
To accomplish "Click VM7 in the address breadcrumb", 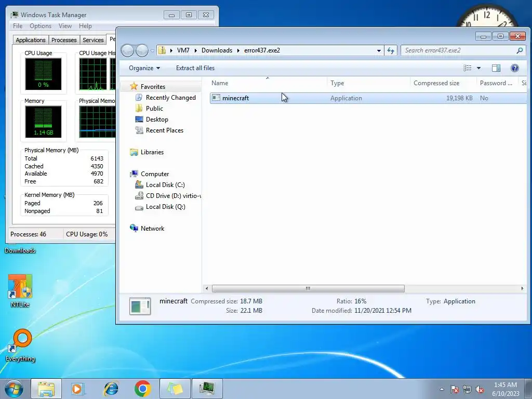I will 183,50.
